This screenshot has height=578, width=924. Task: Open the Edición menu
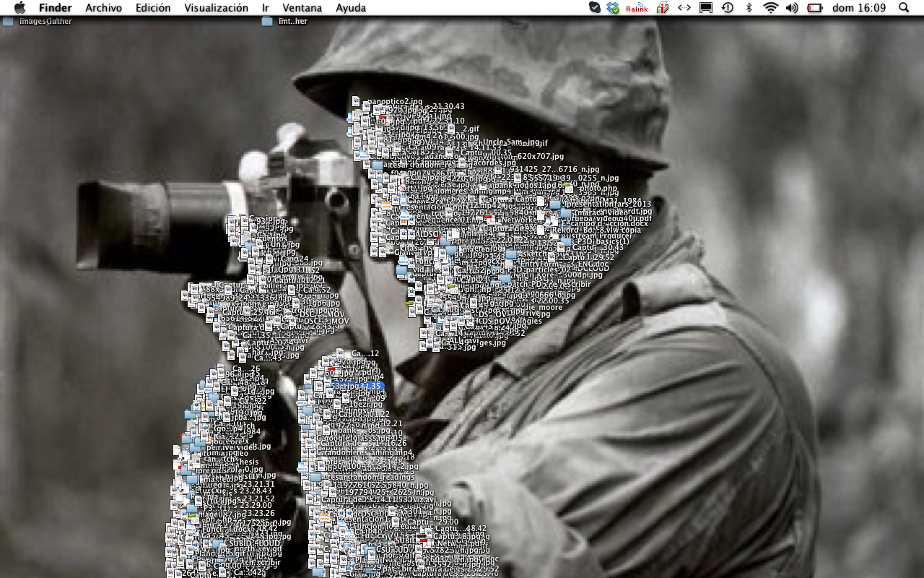(153, 8)
